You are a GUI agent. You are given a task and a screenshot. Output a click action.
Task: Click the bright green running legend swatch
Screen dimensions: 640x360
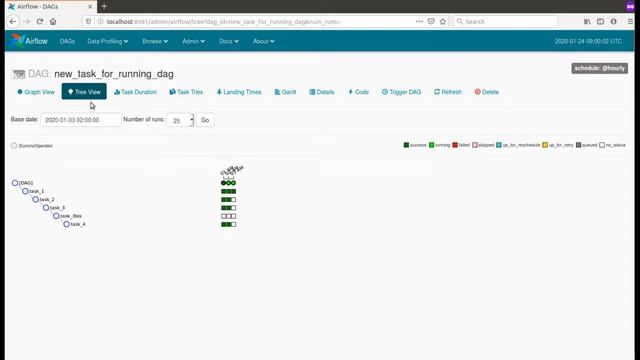[431, 145]
